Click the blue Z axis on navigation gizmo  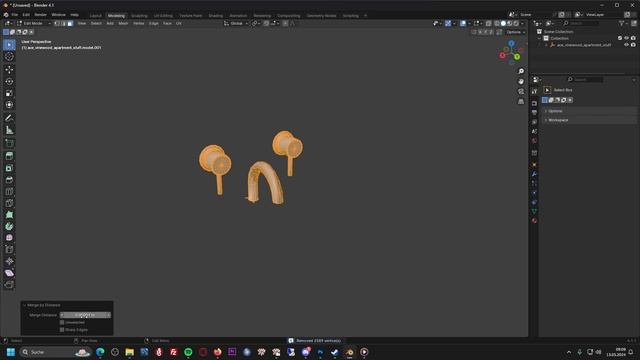pos(511,43)
